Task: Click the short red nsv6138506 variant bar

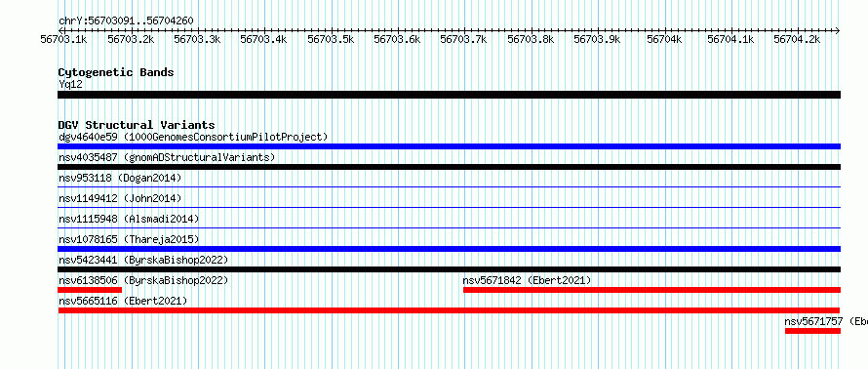Action: coord(90,290)
